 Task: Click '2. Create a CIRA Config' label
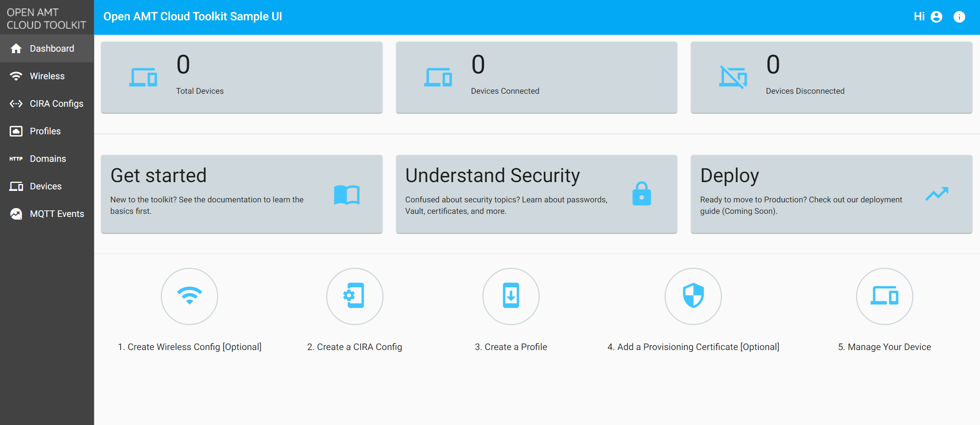(354, 347)
